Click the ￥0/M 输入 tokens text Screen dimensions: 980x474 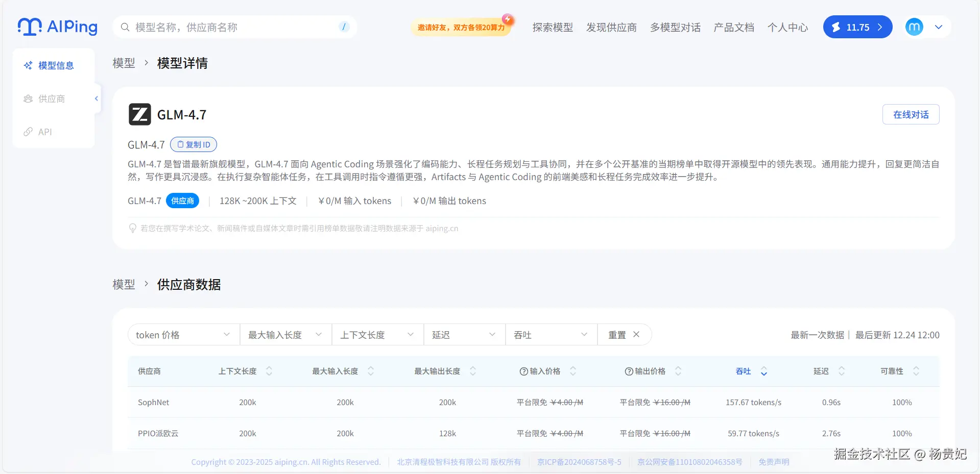[354, 201]
